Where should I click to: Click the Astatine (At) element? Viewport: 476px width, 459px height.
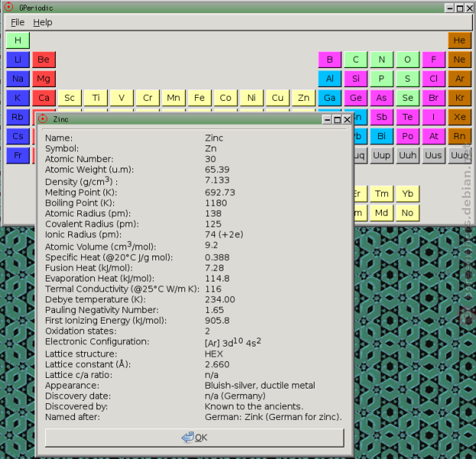tap(433, 136)
